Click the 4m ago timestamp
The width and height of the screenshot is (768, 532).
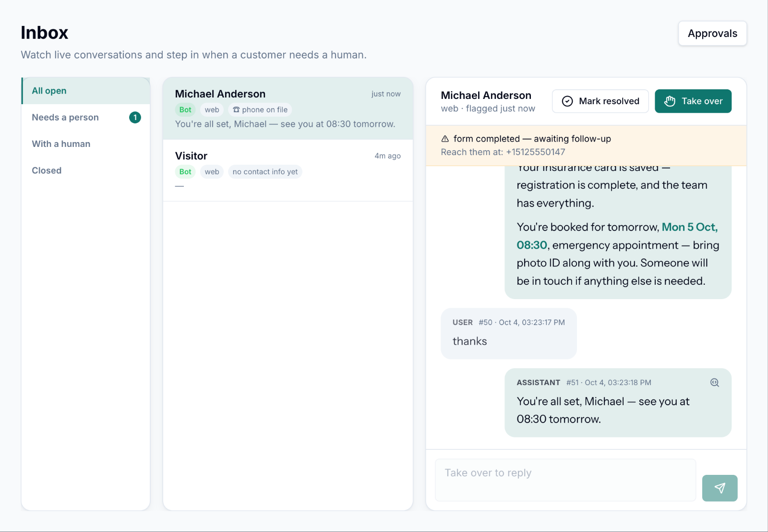click(x=388, y=156)
